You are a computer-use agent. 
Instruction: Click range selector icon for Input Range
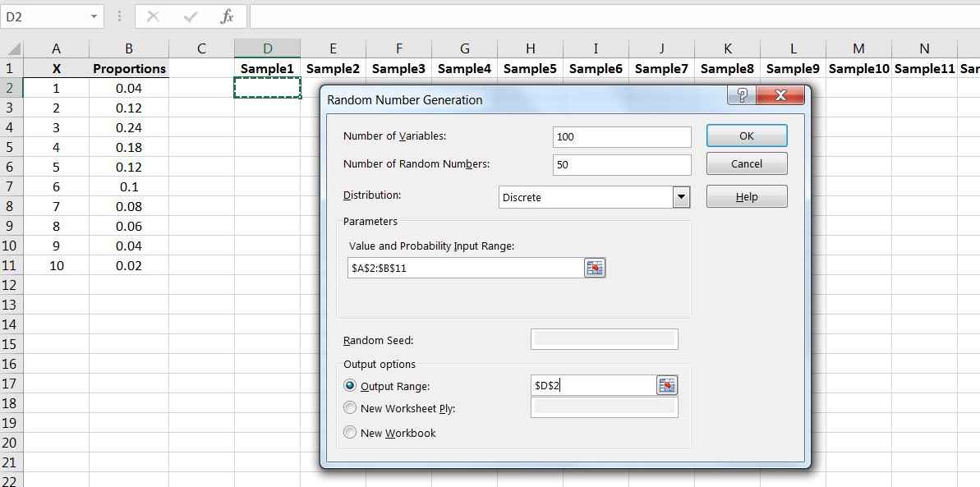594,268
